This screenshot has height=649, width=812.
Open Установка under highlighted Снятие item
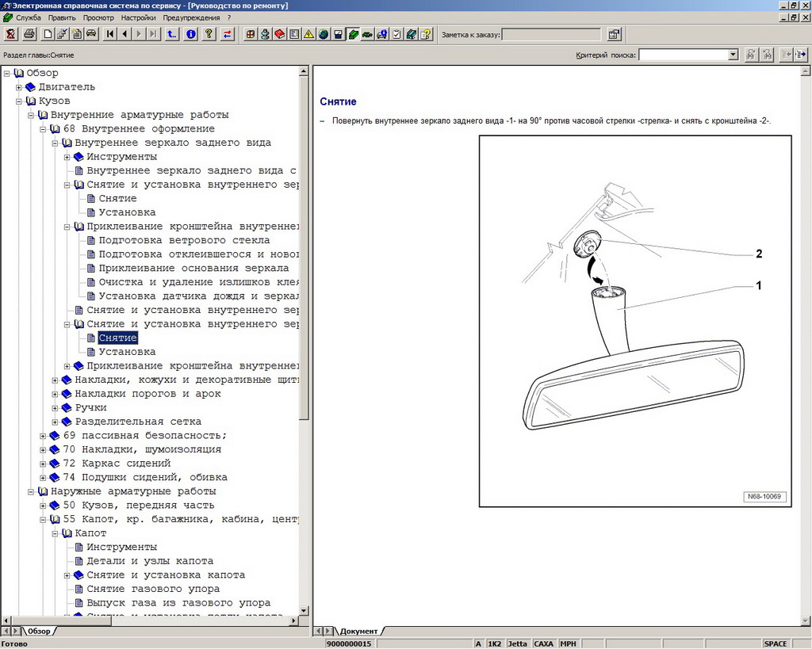point(127,352)
